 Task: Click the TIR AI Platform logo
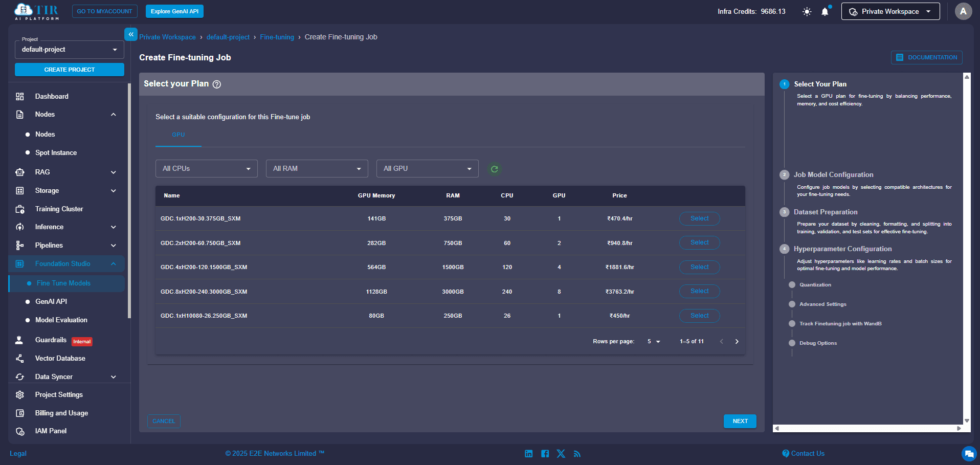tap(36, 12)
